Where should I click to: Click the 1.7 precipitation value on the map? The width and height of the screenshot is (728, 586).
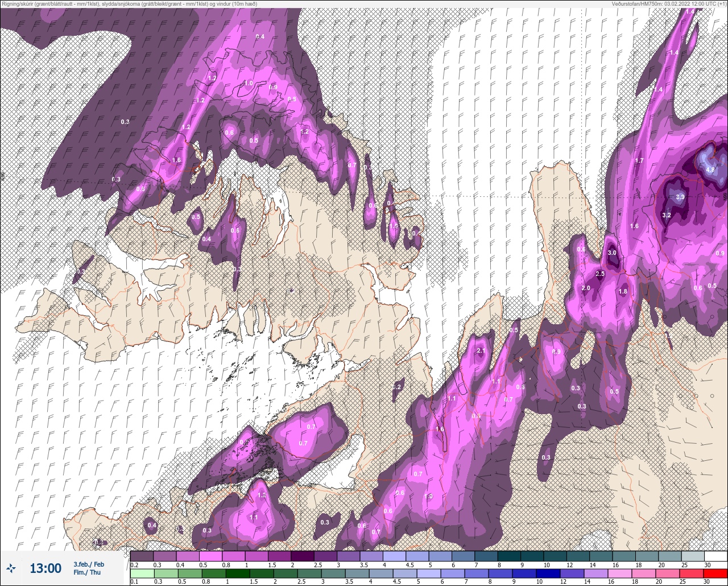click(x=639, y=160)
